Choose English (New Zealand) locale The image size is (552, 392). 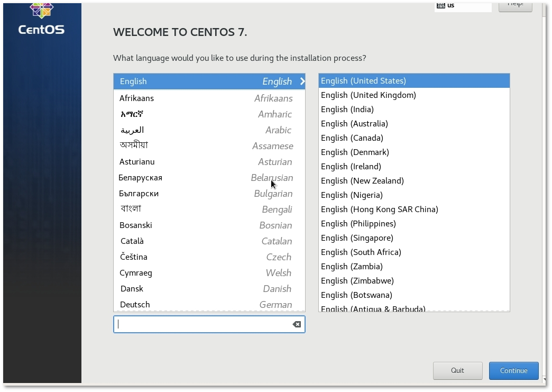(x=362, y=181)
